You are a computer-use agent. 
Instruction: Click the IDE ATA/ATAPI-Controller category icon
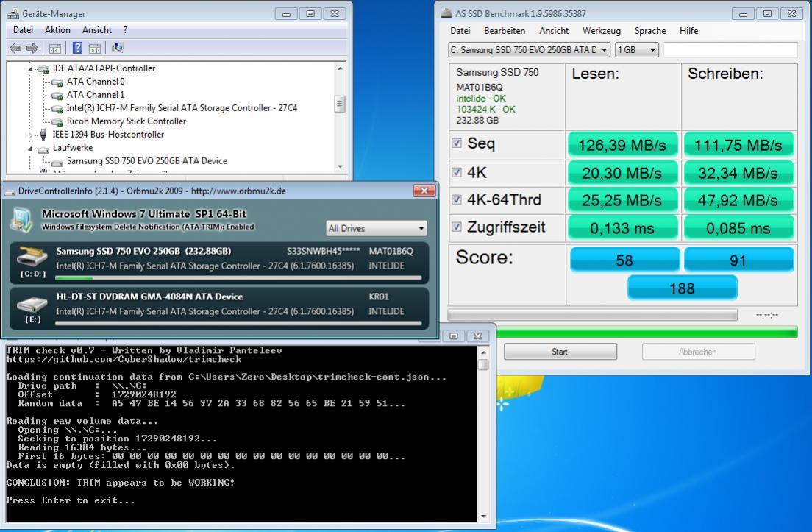click(x=43, y=68)
